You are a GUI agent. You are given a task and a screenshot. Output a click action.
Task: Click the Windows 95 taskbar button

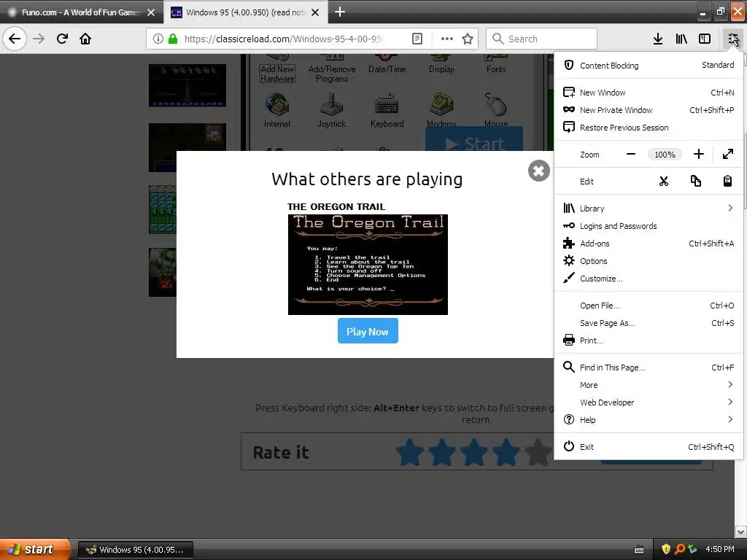(135, 550)
